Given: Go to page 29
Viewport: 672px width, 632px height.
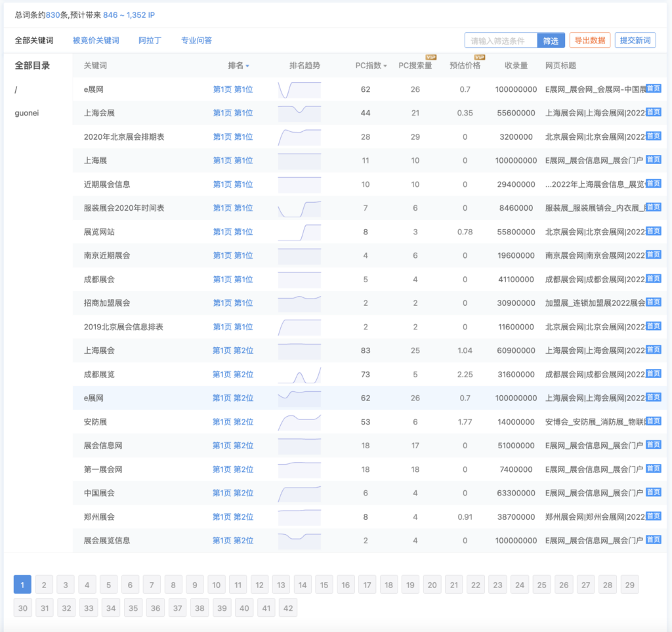Looking at the screenshot, I should click(x=629, y=585).
